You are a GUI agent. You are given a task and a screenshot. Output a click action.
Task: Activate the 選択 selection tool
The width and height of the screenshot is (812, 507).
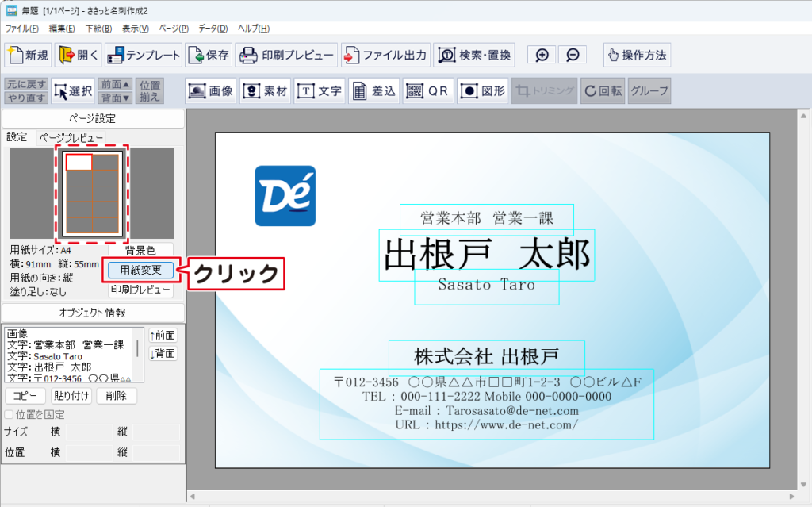(x=73, y=91)
